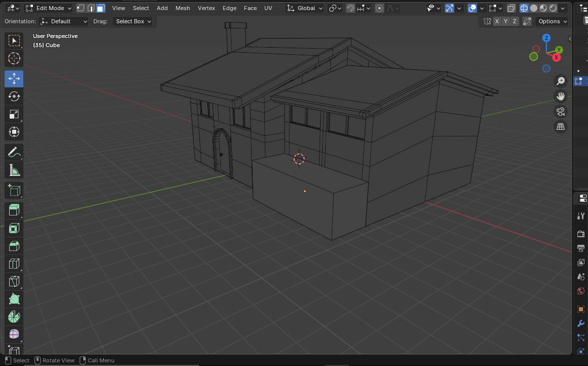Toggle X axis mirror
Image resolution: width=588 pixels, height=366 pixels.
tap(497, 21)
